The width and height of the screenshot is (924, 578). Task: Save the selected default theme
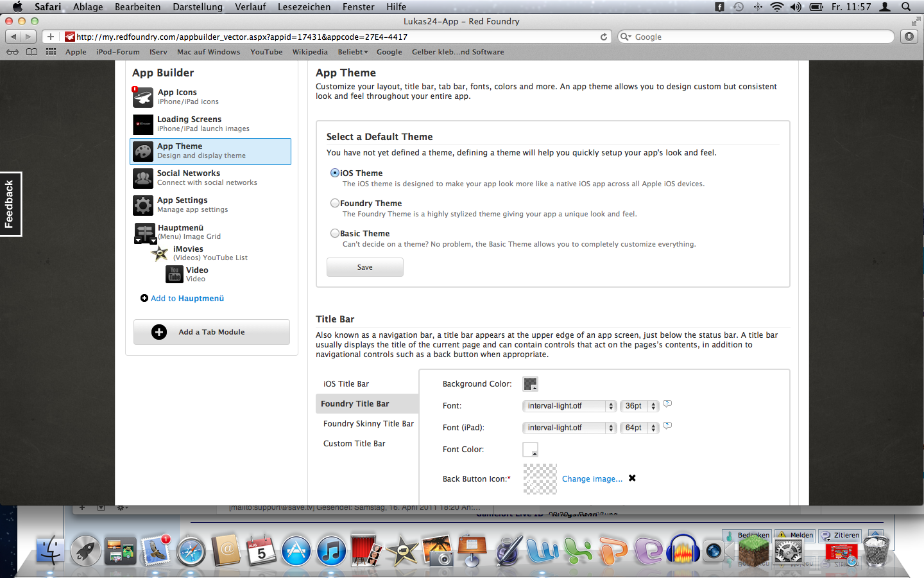pos(364,267)
